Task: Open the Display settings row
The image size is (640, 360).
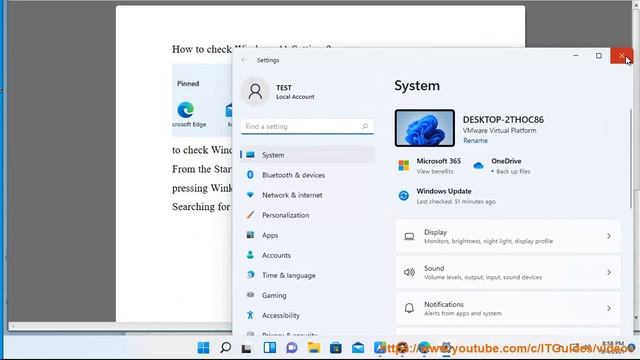Action: pos(508,236)
